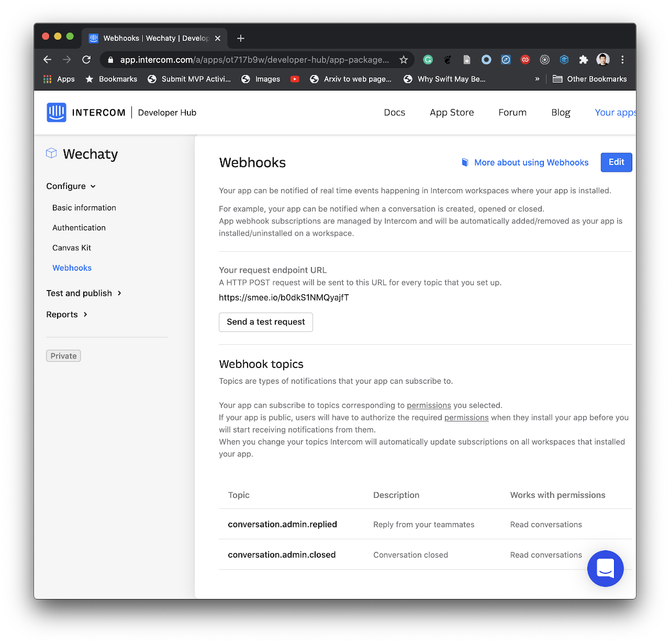Show hidden bookmarks with the double chevron
This screenshot has height=644, width=670.
[537, 79]
